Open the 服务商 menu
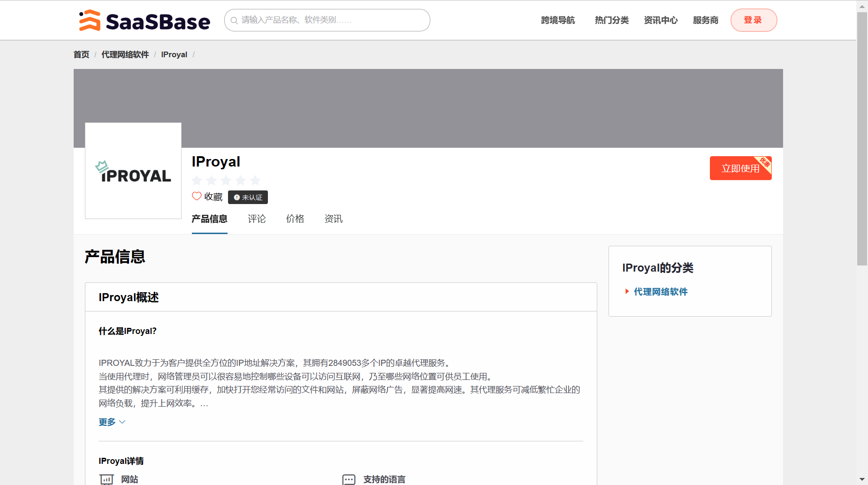The height and width of the screenshot is (485, 868). point(706,20)
